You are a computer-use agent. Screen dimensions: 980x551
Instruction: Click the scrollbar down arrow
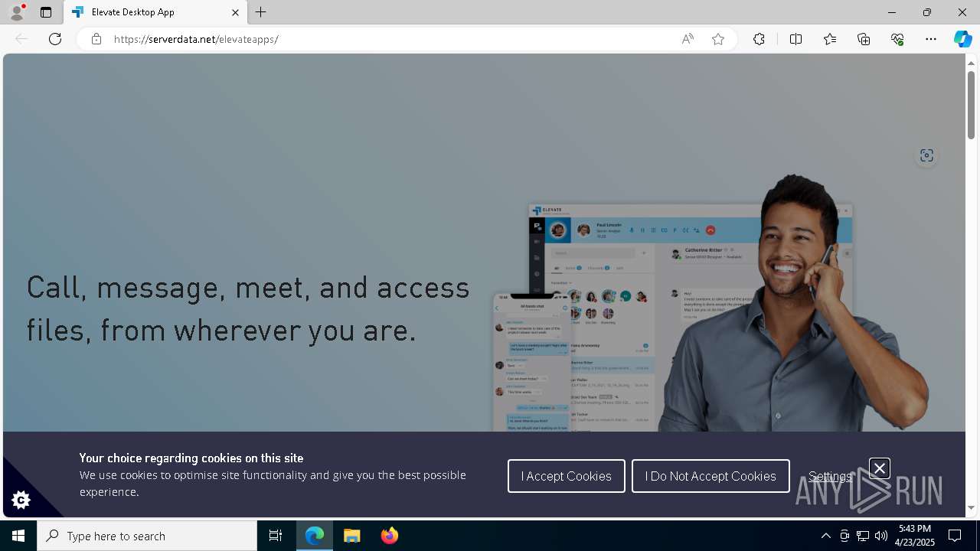point(971,507)
